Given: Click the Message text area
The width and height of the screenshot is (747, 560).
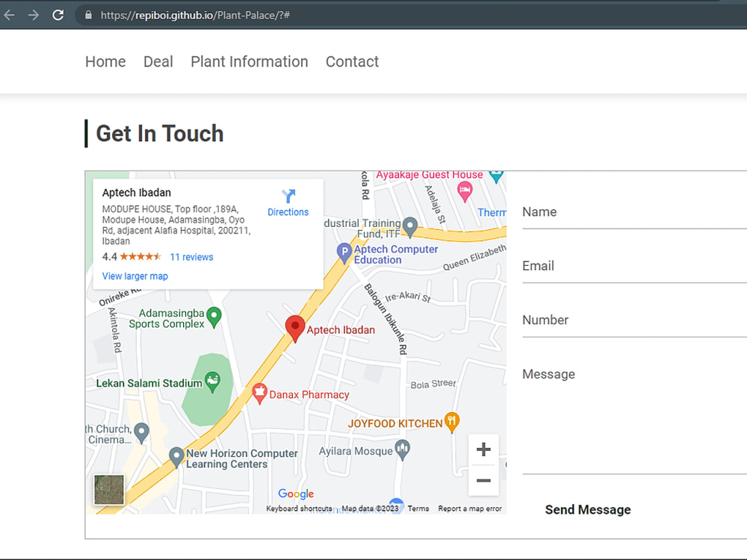Looking at the screenshot, I should 634,416.
